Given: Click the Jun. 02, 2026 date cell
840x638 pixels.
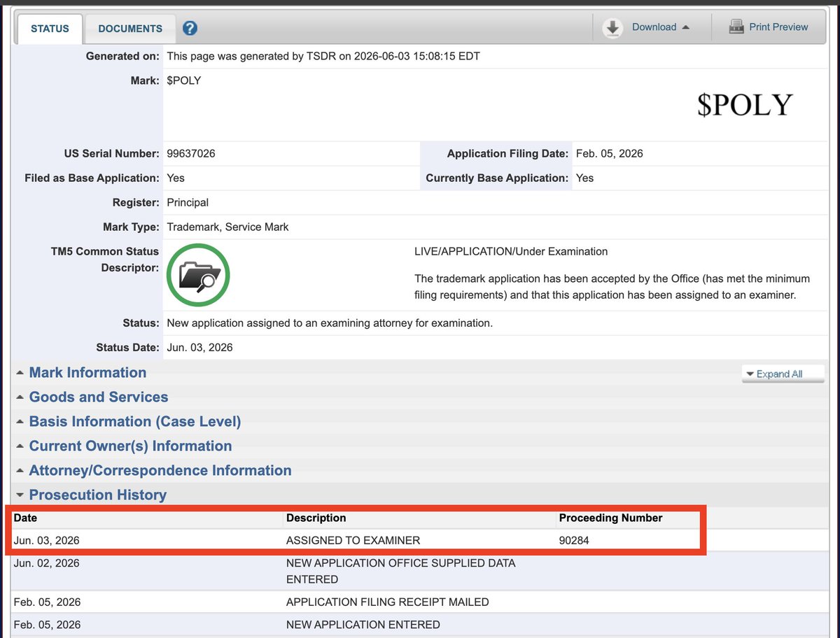Looking at the screenshot, I should [46, 563].
